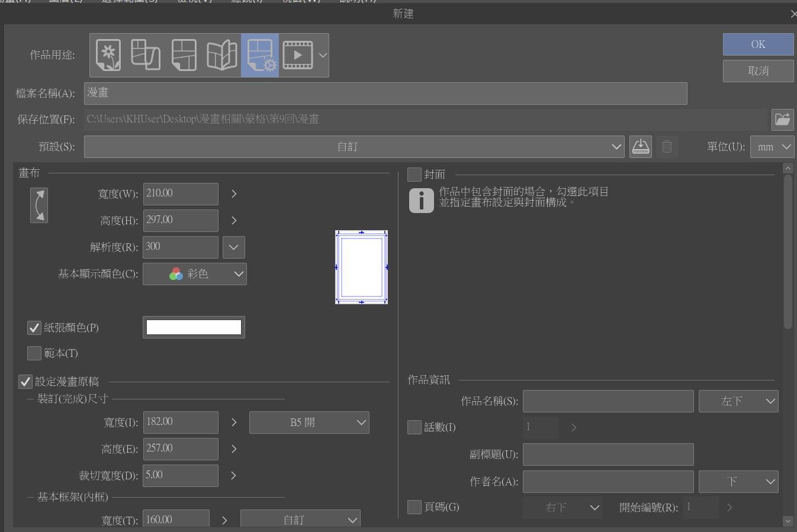797x532 pixels.
Task: Close the 新建 dialog with X
Action: coord(793,14)
